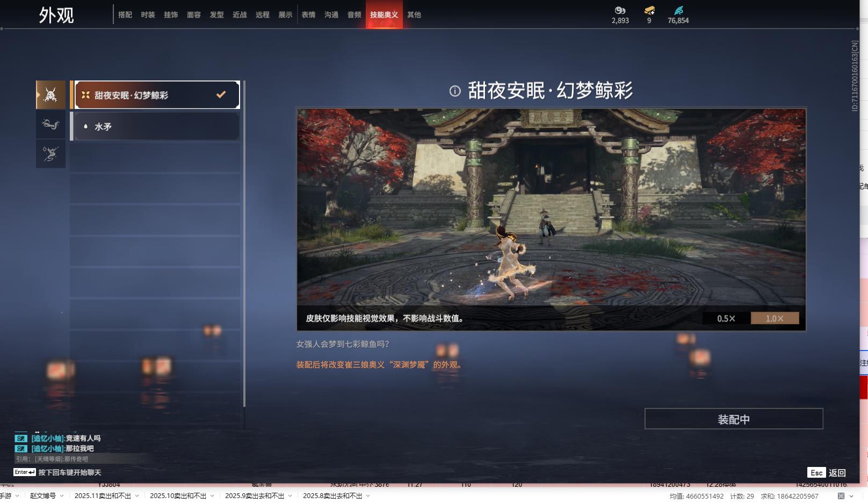Click the chat channel icon before 那拉我吧
Image resolution: width=868 pixels, height=504 pixels.
(x=21, y=449)
